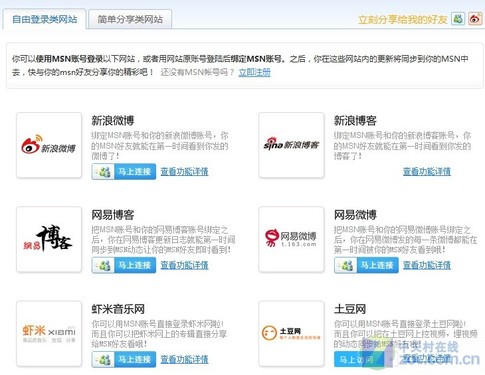Click the 网易微博 t.163.com logo
Viewport: 485px width, 375px height.
click(x=291, y=239)
